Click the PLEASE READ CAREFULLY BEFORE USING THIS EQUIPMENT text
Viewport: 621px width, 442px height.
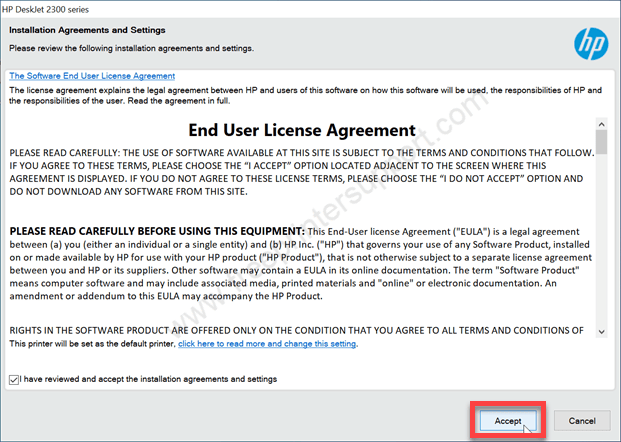[x=157, y=231]
